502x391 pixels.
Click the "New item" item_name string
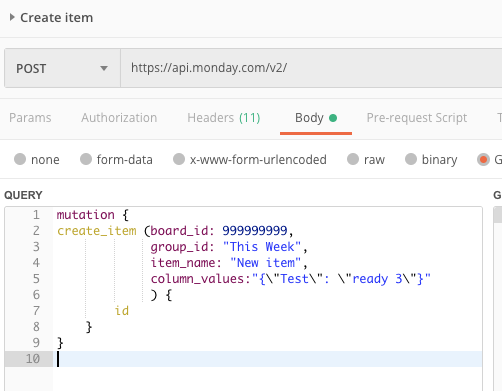click(x=266, y=263)
